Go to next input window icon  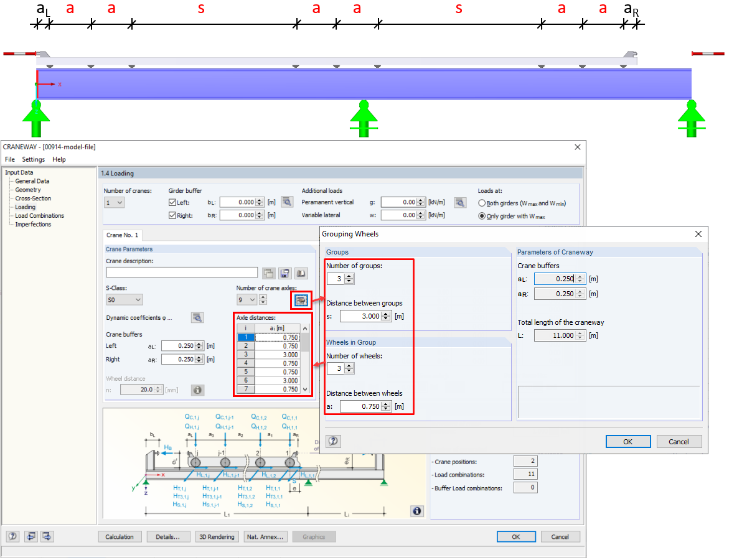(47, 536)
